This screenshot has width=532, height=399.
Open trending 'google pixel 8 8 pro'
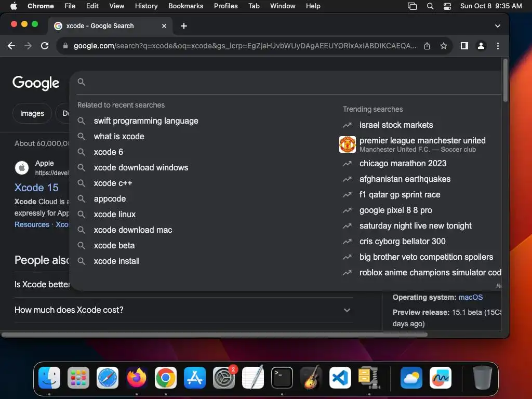pyautogui.click(x=395, y=210)
